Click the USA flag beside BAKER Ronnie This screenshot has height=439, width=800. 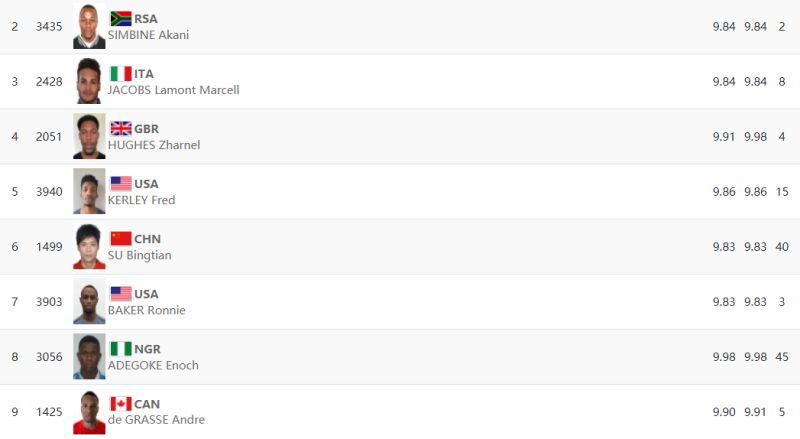[120, 294]
